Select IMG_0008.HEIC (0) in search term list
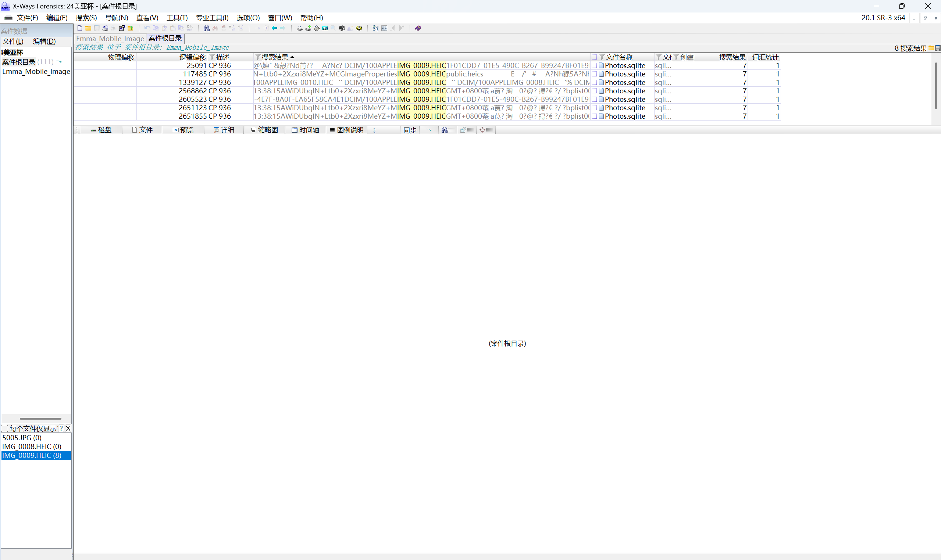941x560 pixels. (32, 446)
